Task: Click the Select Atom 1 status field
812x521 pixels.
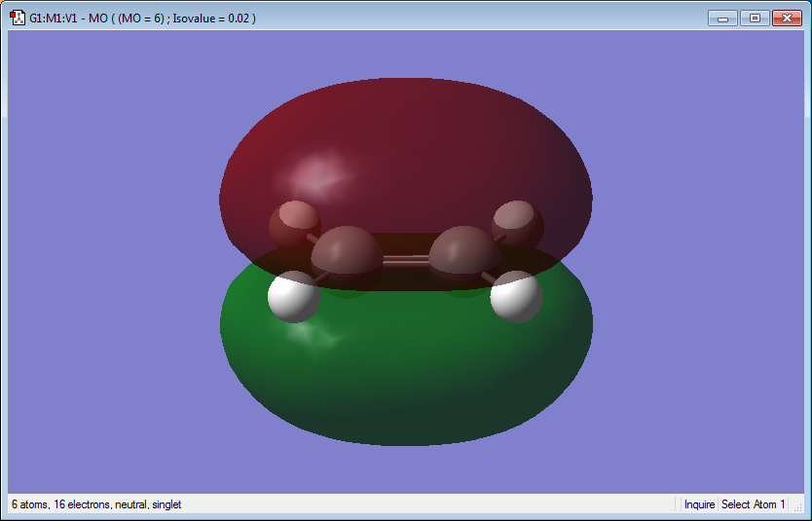Action: pyautogui.click(x=753, y=504)
